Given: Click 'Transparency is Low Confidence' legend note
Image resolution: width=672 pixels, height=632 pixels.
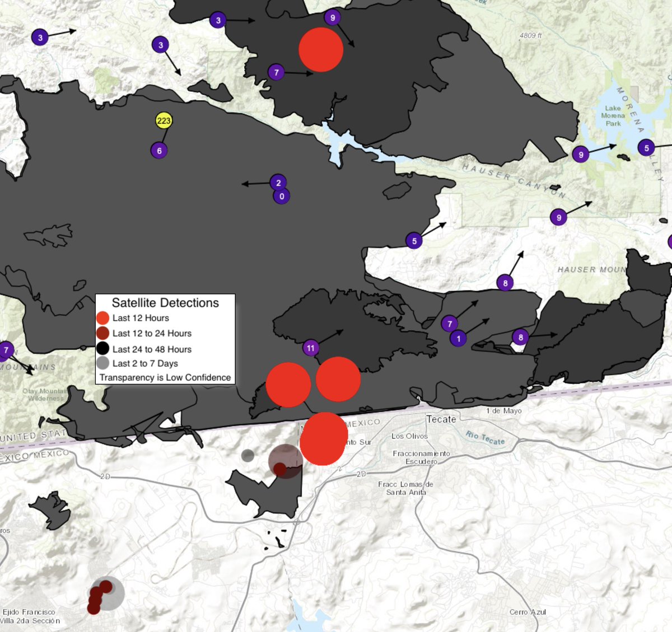Looking at the screenshot, I should click(165, 377).
